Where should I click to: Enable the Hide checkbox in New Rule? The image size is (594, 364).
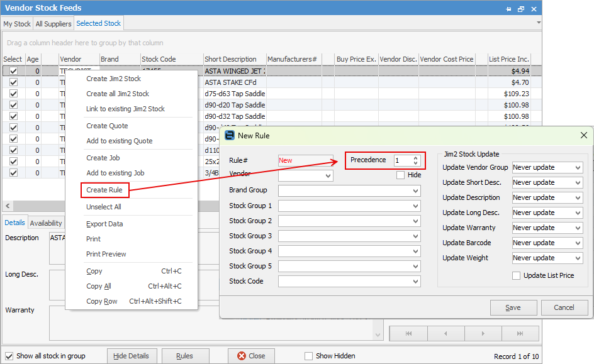point(401,175)
